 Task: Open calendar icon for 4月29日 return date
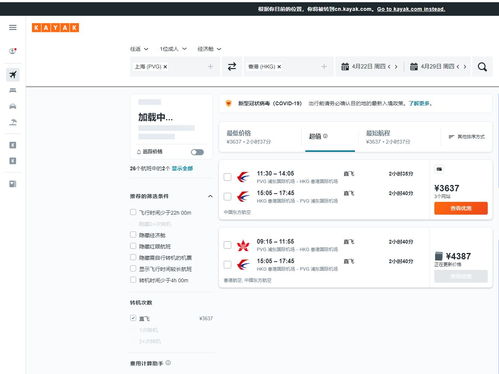pyautogui.click(x=414, y=67)
